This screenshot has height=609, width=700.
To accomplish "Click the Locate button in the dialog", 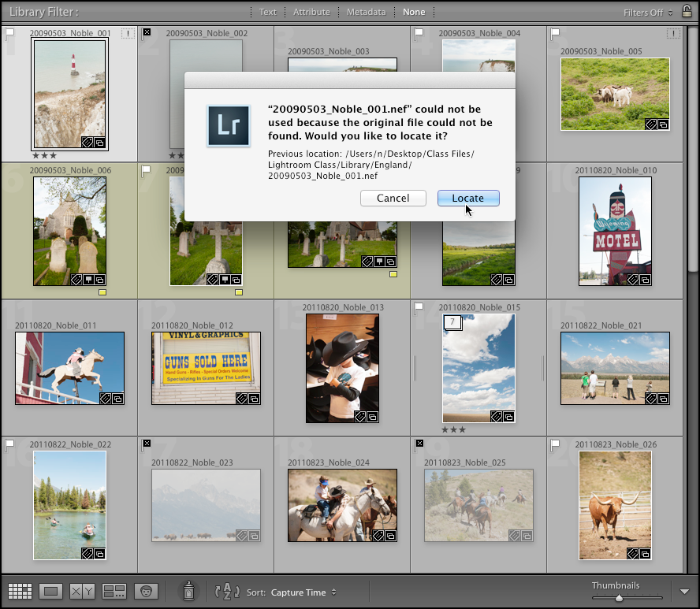I will pyautogui.click(x=468, y=199).
